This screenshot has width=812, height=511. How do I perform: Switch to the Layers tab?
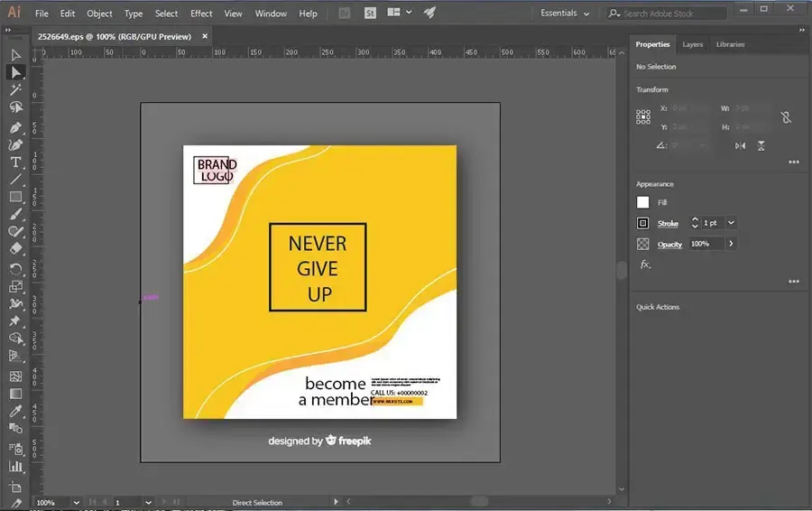pyautogui.click(x=692, y=44)
